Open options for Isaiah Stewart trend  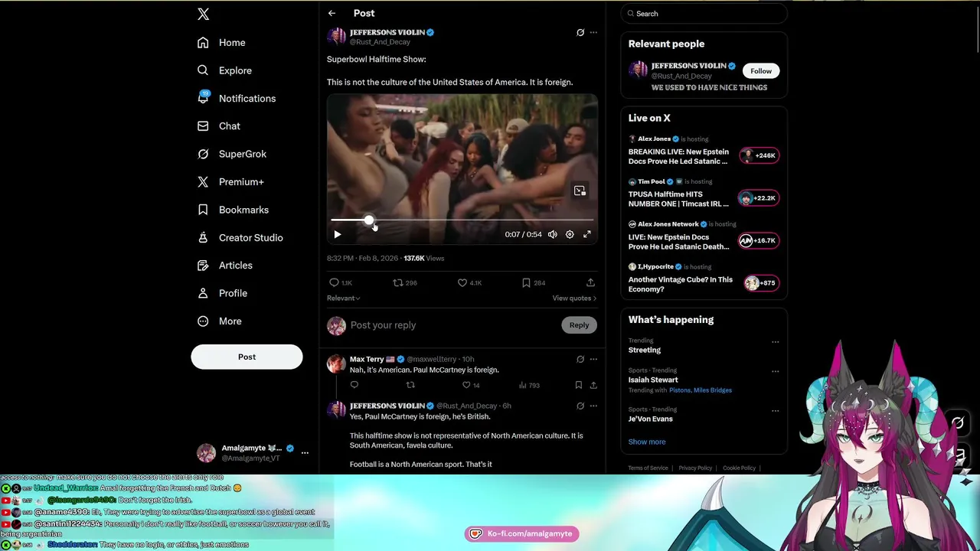[775, 372]
